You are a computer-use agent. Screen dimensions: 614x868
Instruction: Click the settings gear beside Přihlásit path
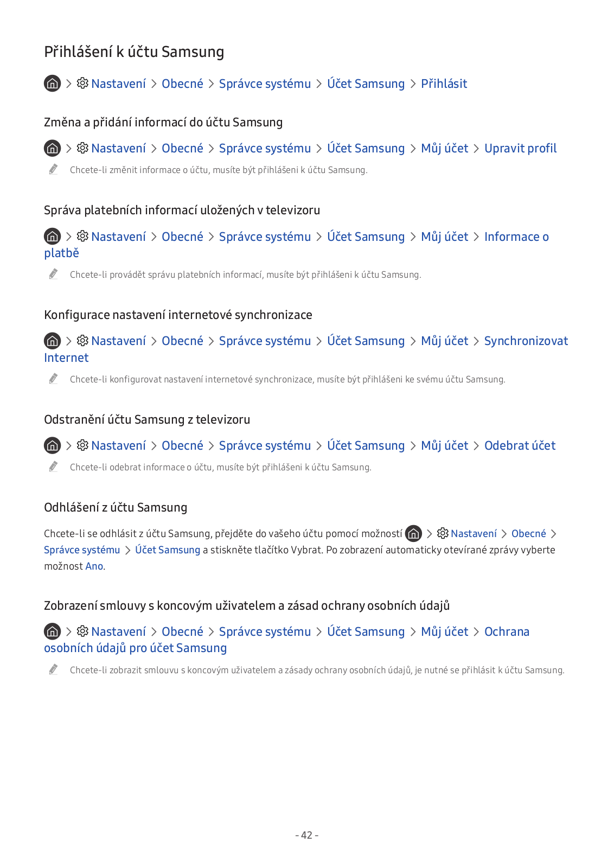click(82, 84)
